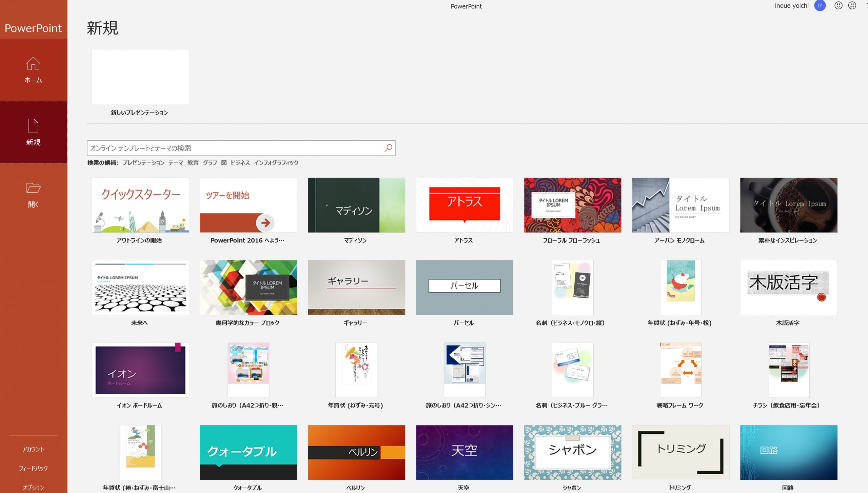Open the IY user account avatar
Screen dimensions: 868x493
coord(820,5)
